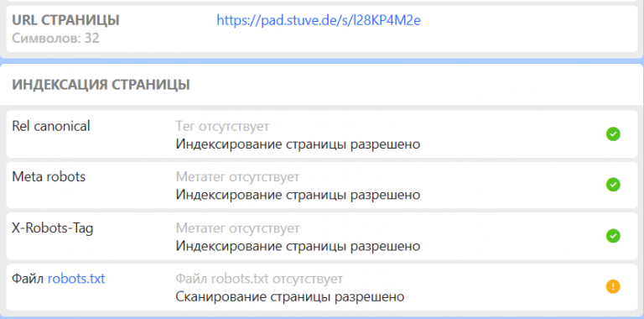The width and height of the screenshot is (644, 319).
Task: Select 'Индексирование страницы разрешено' in Rel canonical row
Action: (299, 144)
